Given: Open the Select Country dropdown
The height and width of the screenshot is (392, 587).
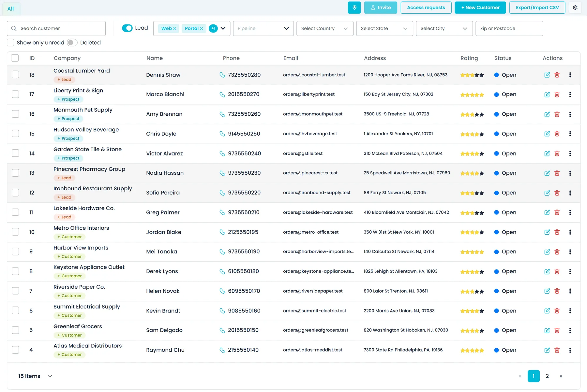Looking at the screenshot, I should pyautogui.click(x=325, y=28).
